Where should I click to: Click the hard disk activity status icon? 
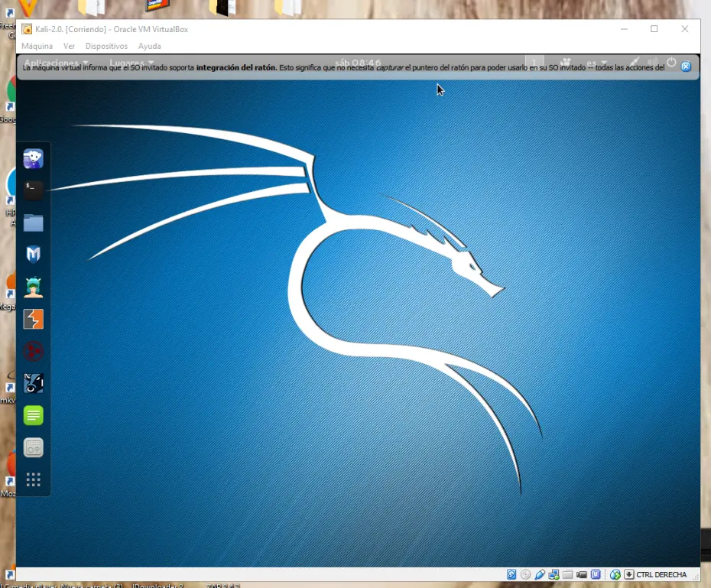(511, 574)
